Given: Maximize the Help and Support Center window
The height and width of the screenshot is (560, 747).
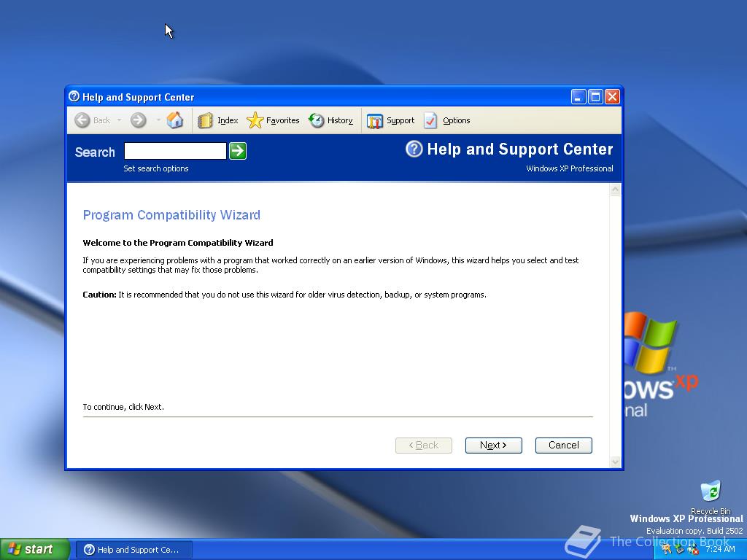Looking at the screenshot, I should tap(595, 97).
